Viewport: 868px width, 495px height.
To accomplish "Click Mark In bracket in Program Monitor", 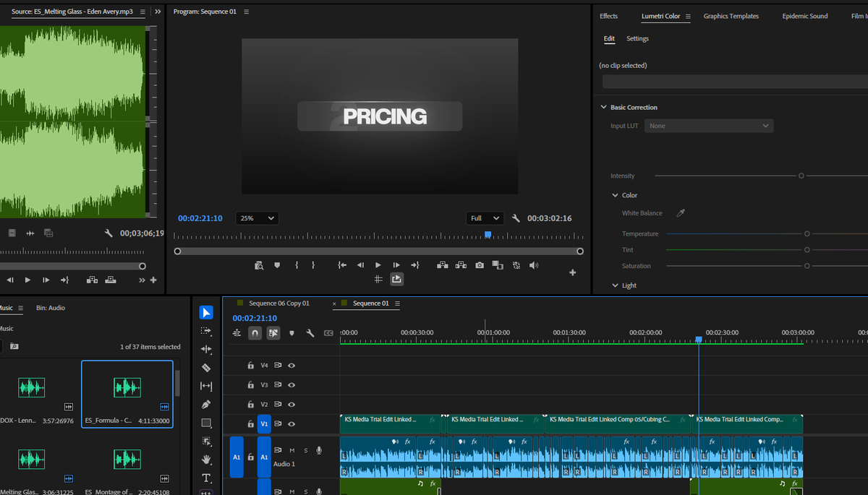I will tap(297, 265).
